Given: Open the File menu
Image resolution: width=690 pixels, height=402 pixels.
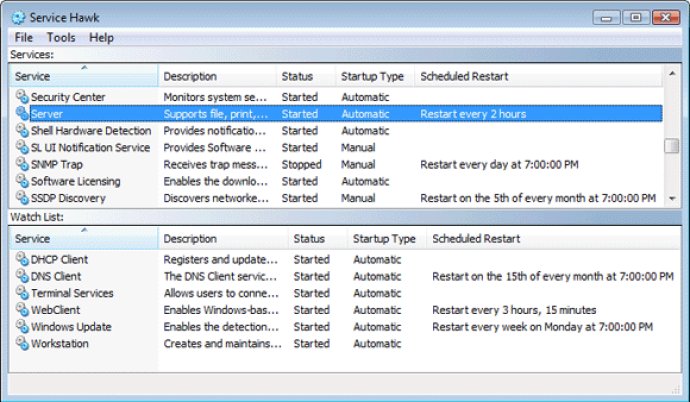Looking at the screenshot, I should (x=24, y=38).
